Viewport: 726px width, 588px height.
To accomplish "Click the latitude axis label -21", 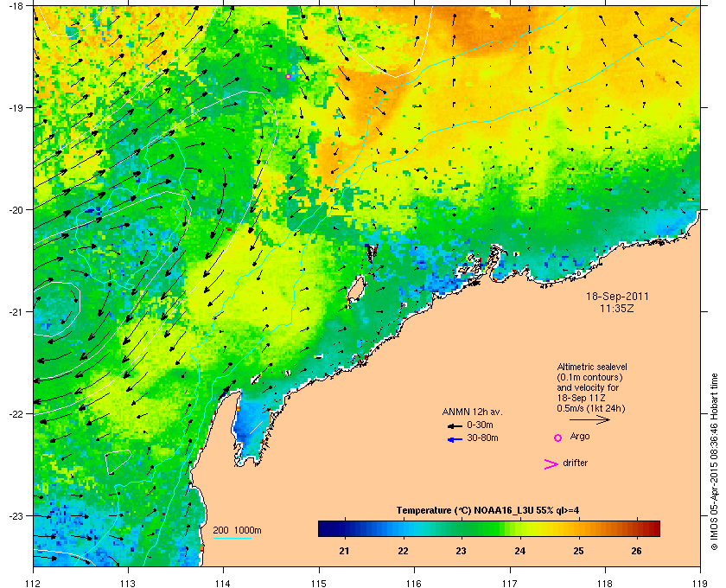I will (x=16, y=311).
